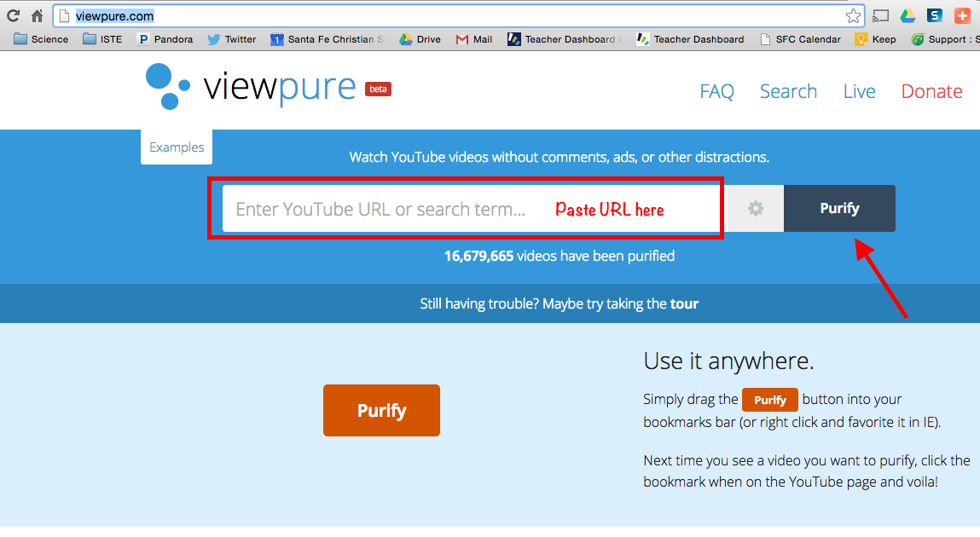The image size is (980, 537).
Task: Open the ISTE bookmarks folder
Action: coord(102,39)
